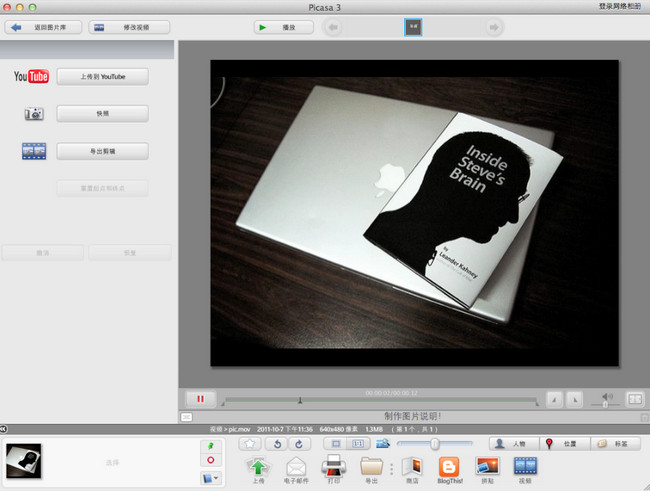Click the camera snapshot icon
Screen dimensions: 650x491
pyautogui.click(x=34, y=113)
